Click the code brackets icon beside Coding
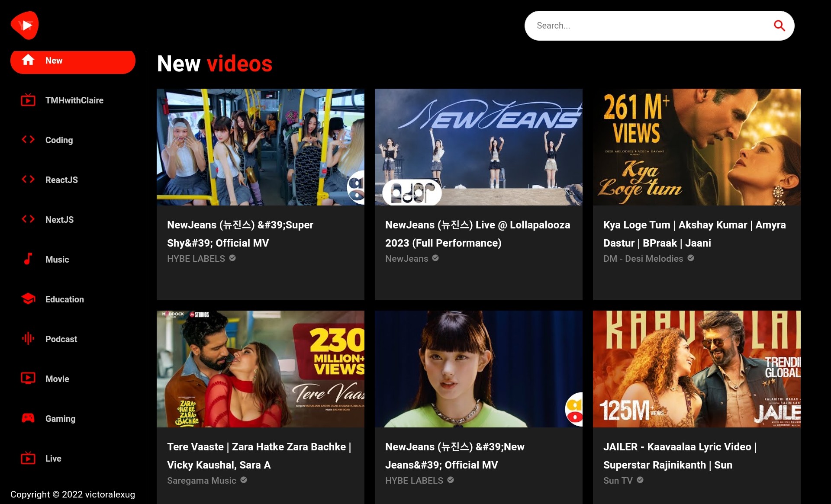The image size is (831, 504). click(28, 140)
